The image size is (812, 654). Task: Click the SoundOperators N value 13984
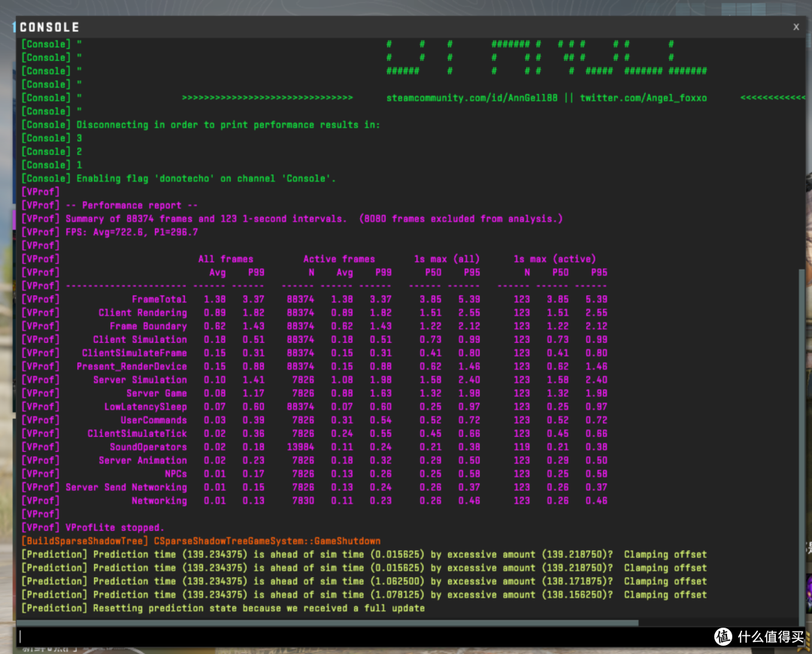click(300, 447)
